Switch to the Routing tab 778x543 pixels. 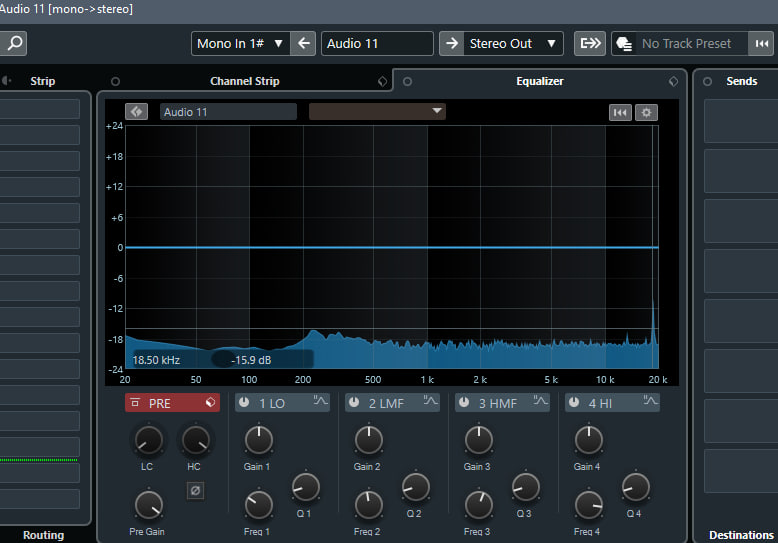(x=44, y=535)
